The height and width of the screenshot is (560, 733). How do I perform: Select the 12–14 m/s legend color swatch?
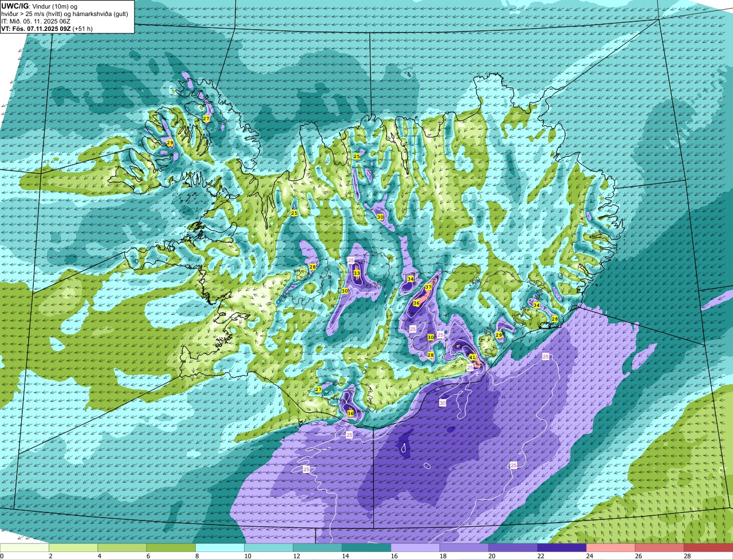[x=317, y=547]
